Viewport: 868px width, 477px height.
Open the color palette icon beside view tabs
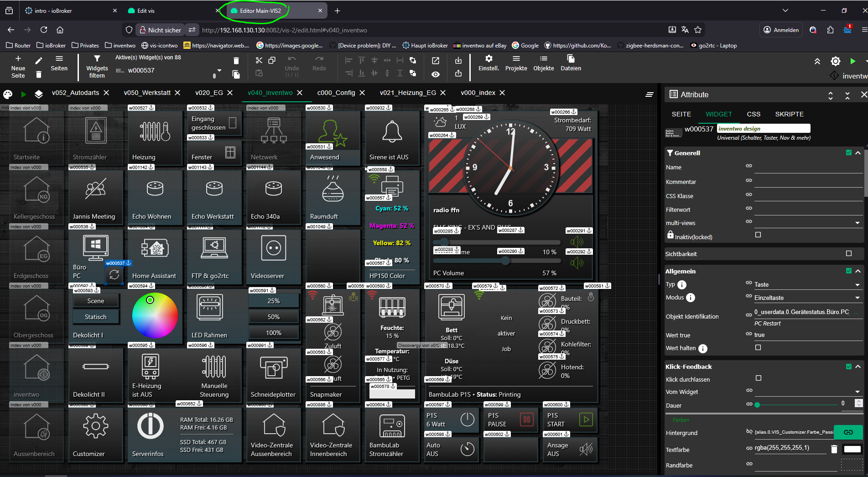pyautogui.click(x=8, y=94)
